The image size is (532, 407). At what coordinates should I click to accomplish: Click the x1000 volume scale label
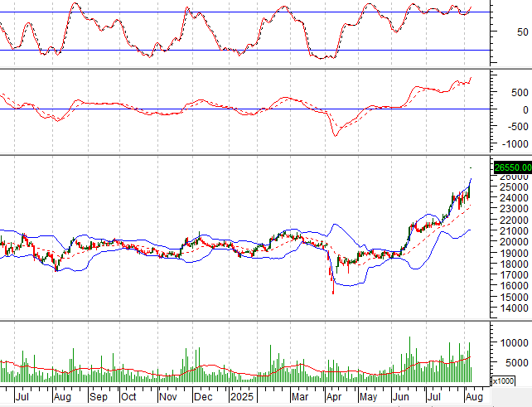(503, 380)
